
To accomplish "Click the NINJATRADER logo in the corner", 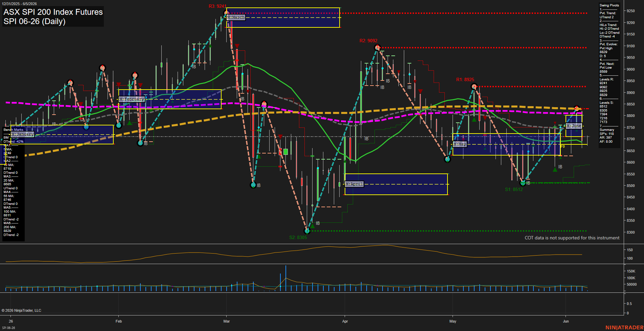I will (624, 328).
